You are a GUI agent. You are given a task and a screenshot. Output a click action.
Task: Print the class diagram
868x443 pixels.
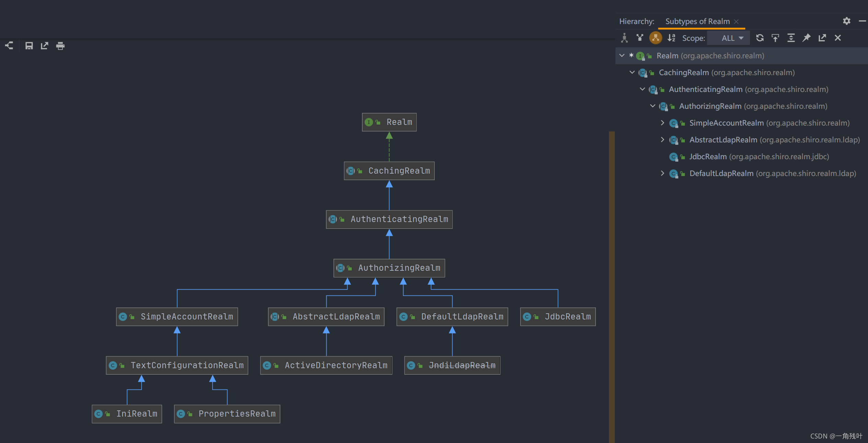point(60,46)
